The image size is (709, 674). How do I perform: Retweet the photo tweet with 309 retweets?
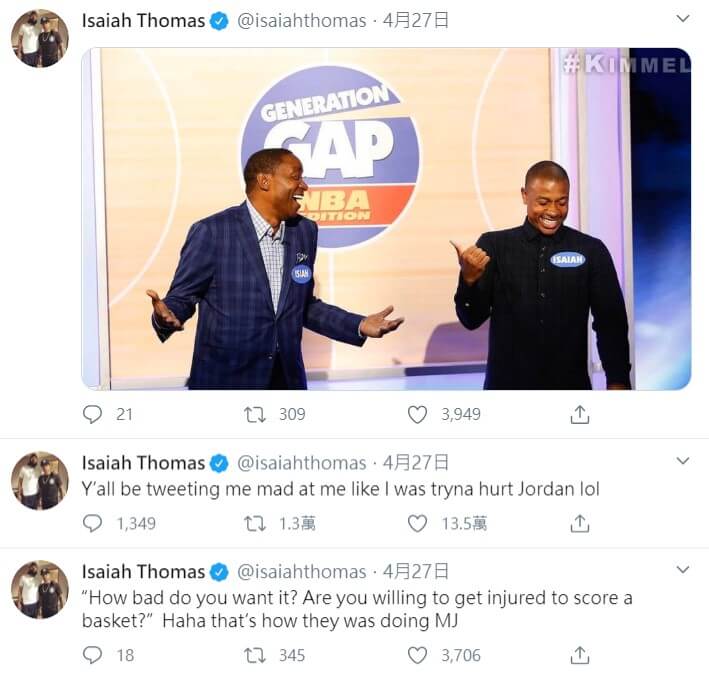tap(255, 414)
